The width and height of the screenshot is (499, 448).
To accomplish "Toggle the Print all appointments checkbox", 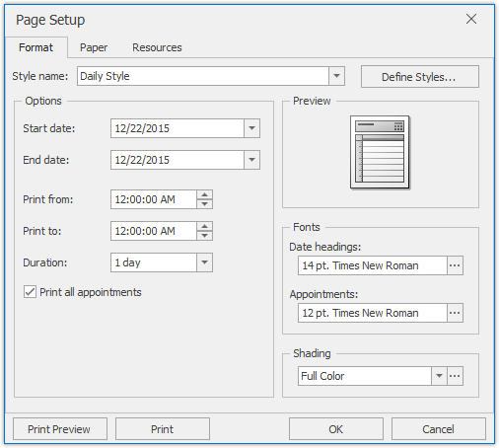I will (30, 292).
